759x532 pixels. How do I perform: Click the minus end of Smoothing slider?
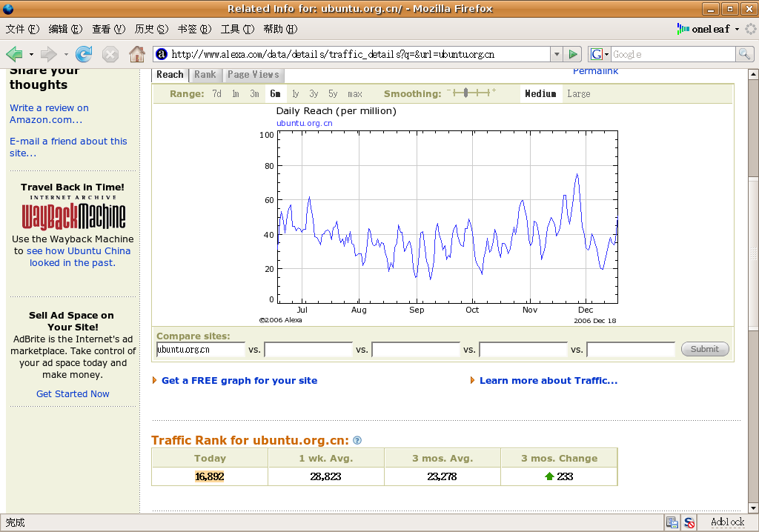pyautogui.click(x=449, y=90)
